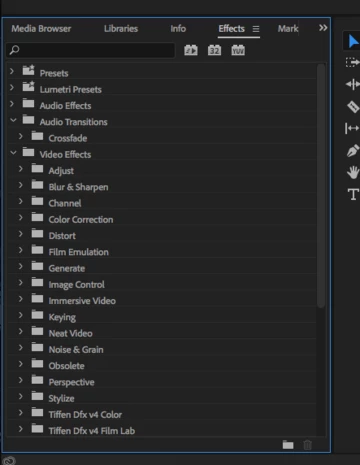Select the Channel row

[162, 203]
